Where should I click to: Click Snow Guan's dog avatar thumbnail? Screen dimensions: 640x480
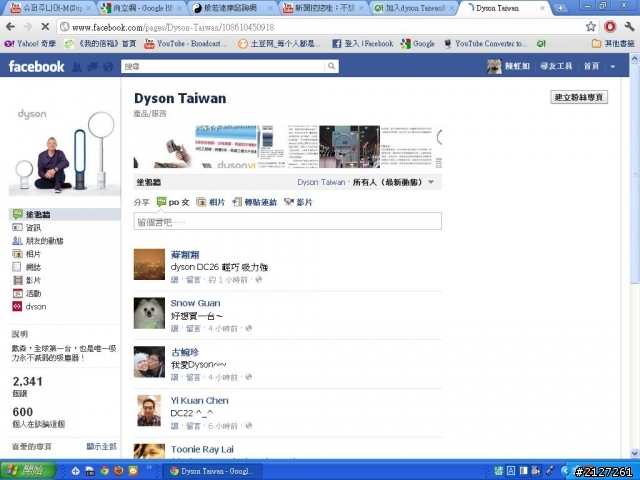[x=149, y=313]
